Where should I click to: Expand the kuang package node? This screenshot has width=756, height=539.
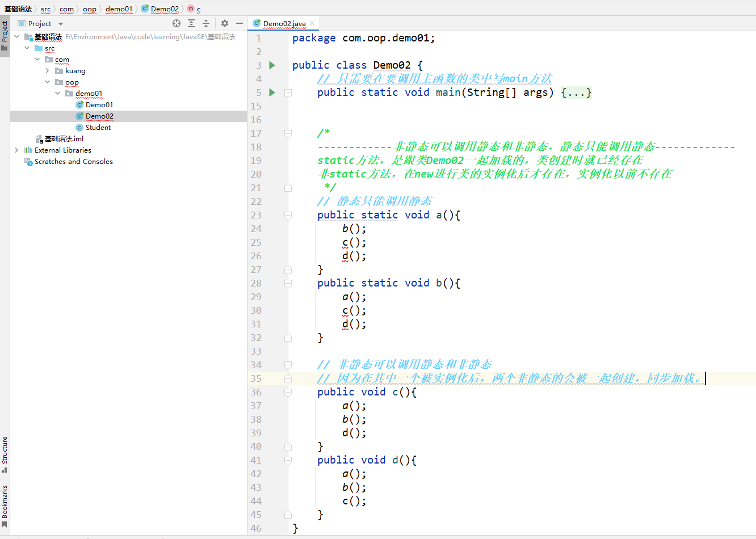[x=48, y=71]
